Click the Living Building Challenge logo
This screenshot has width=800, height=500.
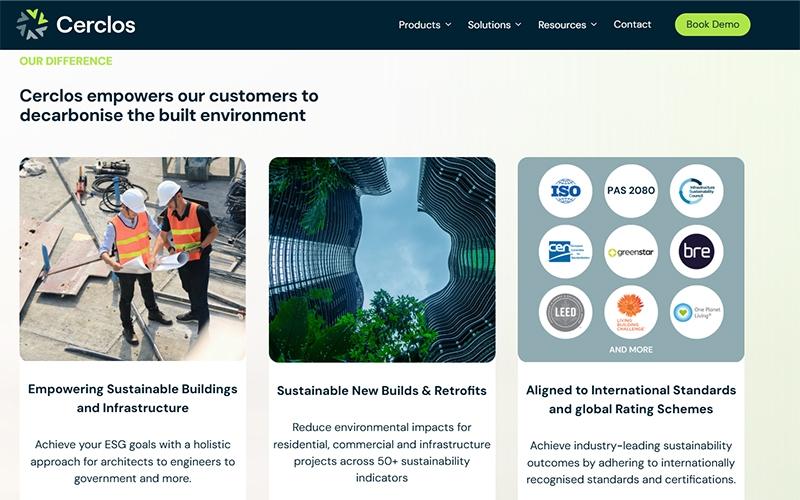click(x=631, y=312)
